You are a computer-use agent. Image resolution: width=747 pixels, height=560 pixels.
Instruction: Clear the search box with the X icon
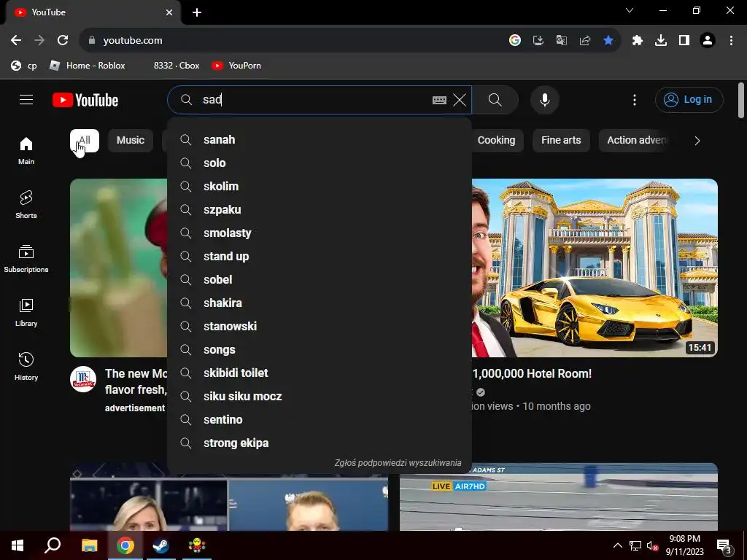pyautogui.click(x=460, y=100)
